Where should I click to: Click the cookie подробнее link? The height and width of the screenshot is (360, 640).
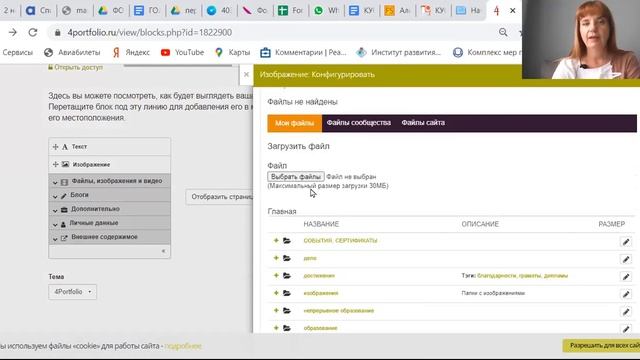[x=183, y=346]
